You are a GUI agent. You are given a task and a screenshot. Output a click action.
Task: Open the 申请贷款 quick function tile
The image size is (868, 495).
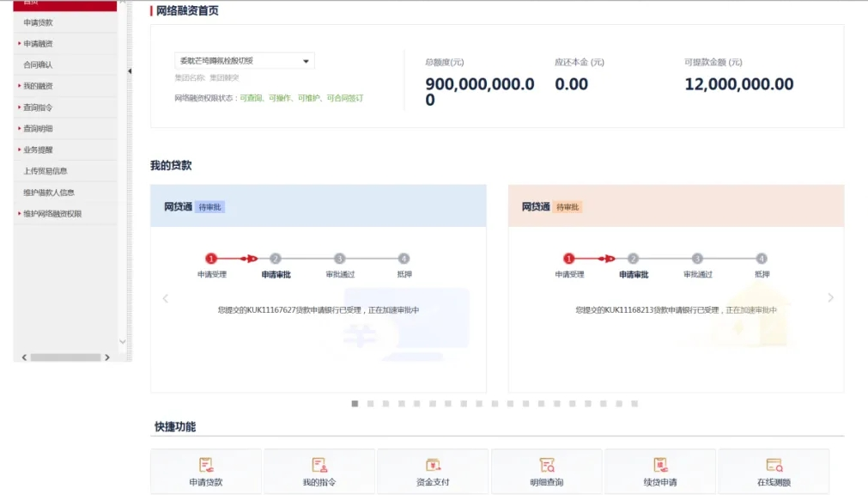tap(206, 471)
